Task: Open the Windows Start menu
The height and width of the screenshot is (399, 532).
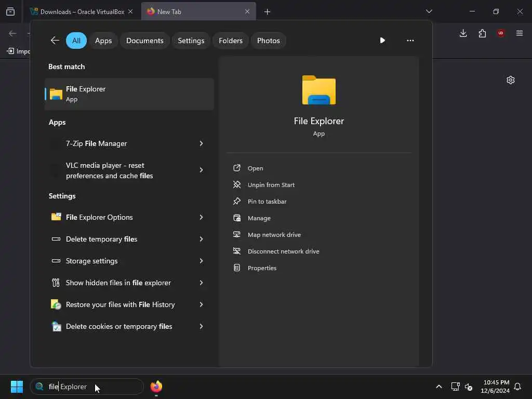Action: point(17,387)
